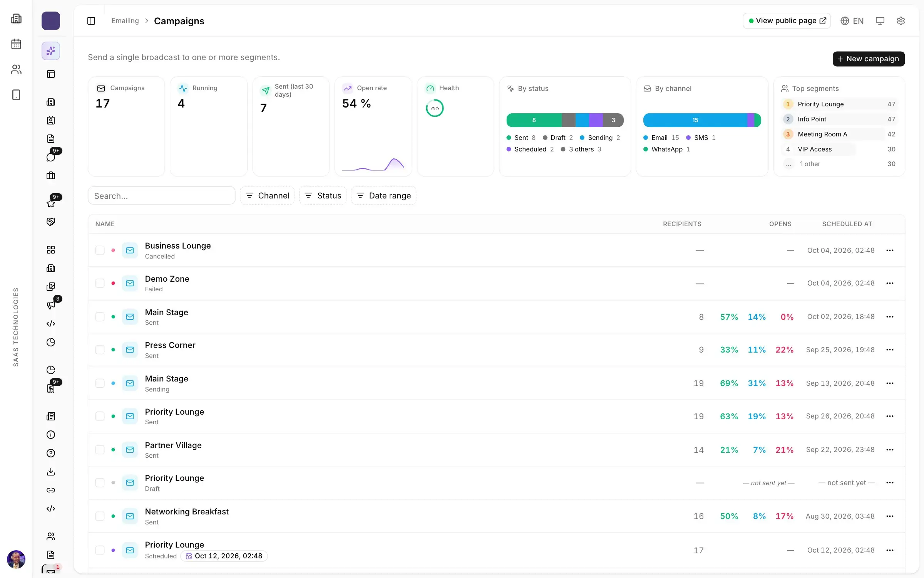Open the link chain icon in sidebar

click(51, 490)
